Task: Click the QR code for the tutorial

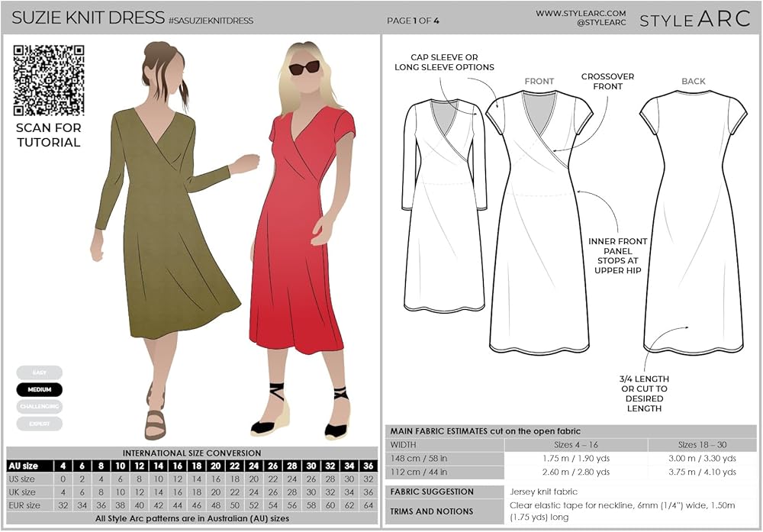Action: tap(49, 80)
